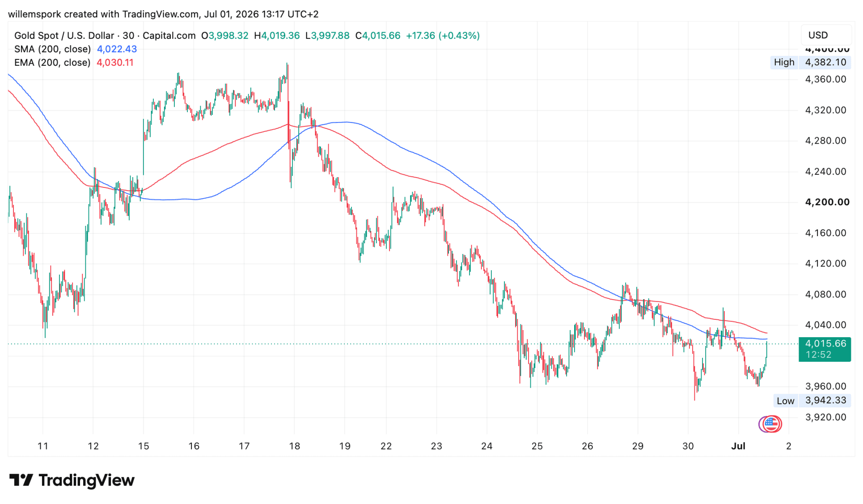
Task: Click the EMA (200, close) indicator label
Action: pyautogui.click(x=52, y=63)
